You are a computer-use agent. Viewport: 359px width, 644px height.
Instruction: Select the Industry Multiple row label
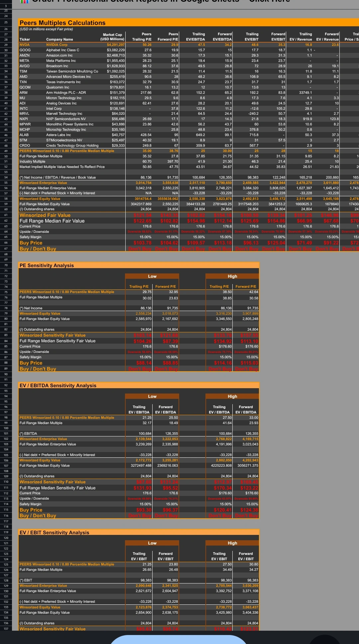pos(32,162)
